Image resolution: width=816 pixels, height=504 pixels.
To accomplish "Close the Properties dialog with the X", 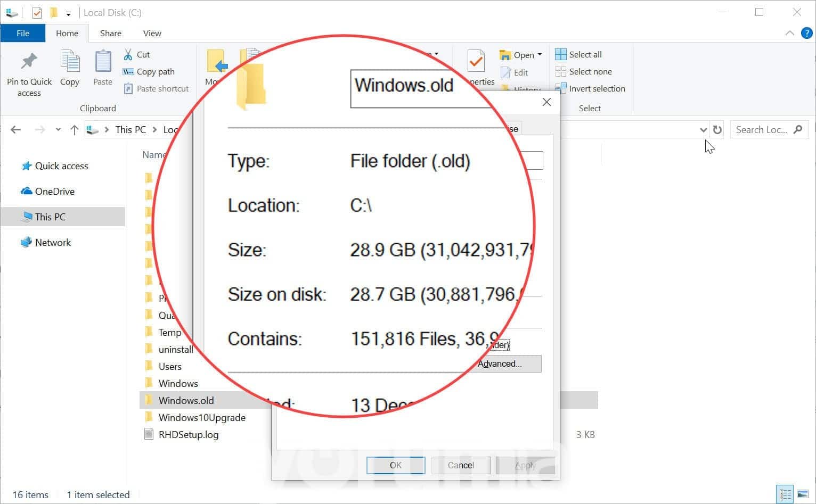I will (546, 102).
